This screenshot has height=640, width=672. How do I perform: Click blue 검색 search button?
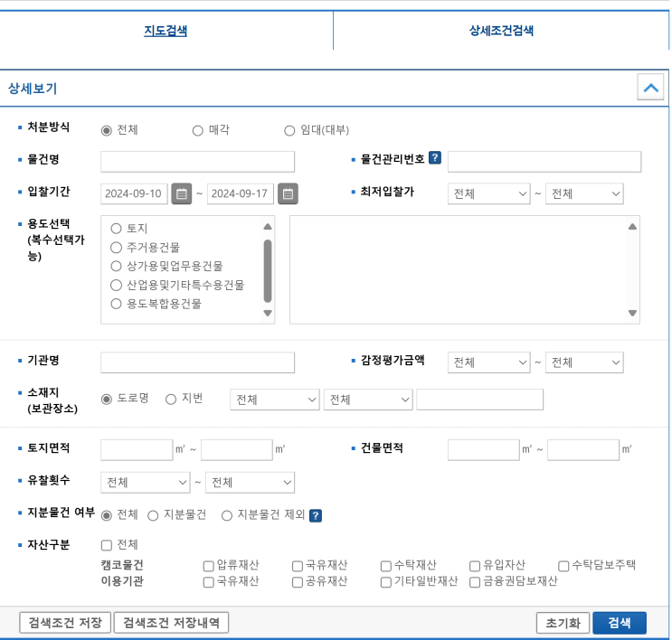point(620,623)
